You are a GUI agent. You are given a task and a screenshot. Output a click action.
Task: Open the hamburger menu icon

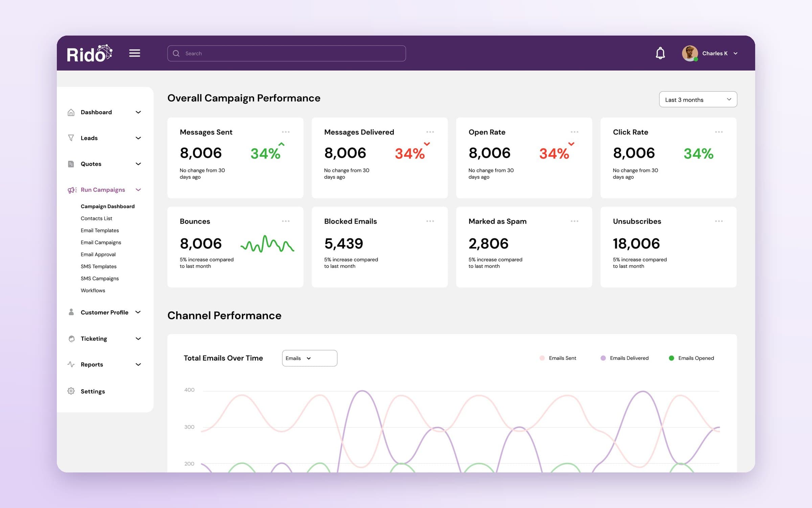pos(135,53)
